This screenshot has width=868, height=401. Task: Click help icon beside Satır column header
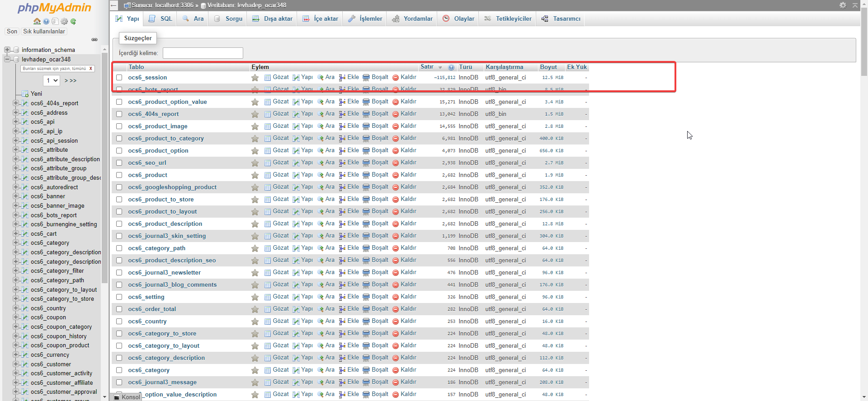coord(451,67)
